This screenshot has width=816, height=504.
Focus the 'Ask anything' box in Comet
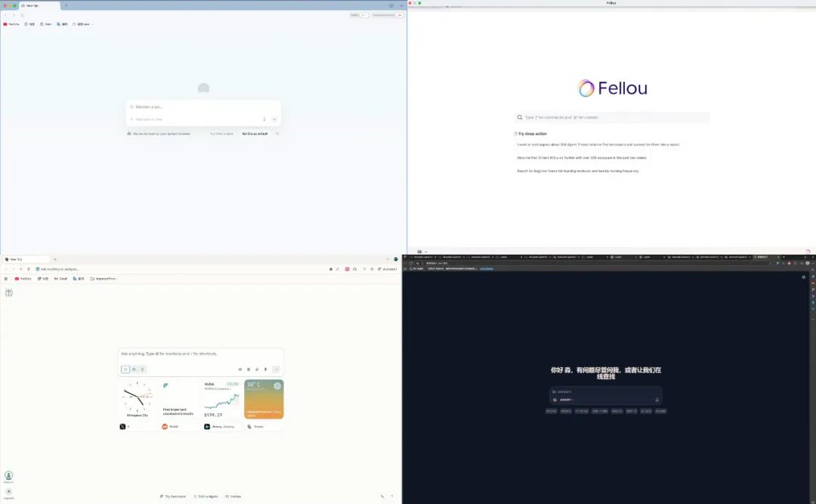(200, 354)
